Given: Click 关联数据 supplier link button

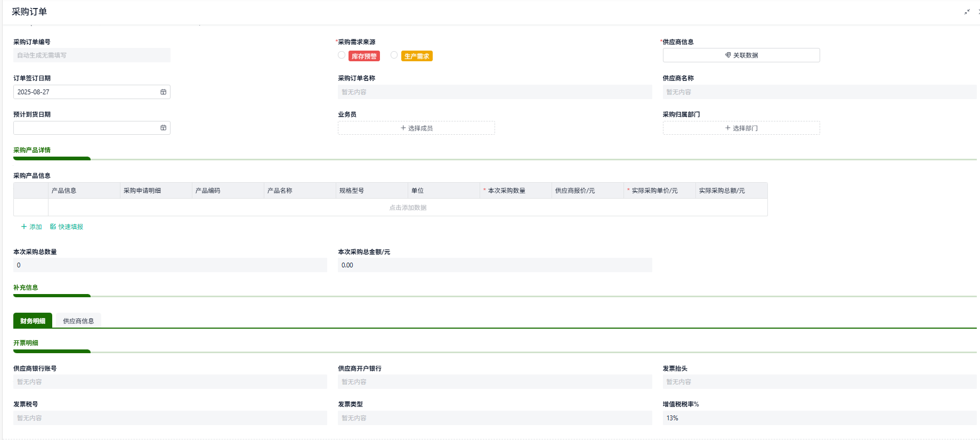Looking at the screenshot, I should (741, 55).
